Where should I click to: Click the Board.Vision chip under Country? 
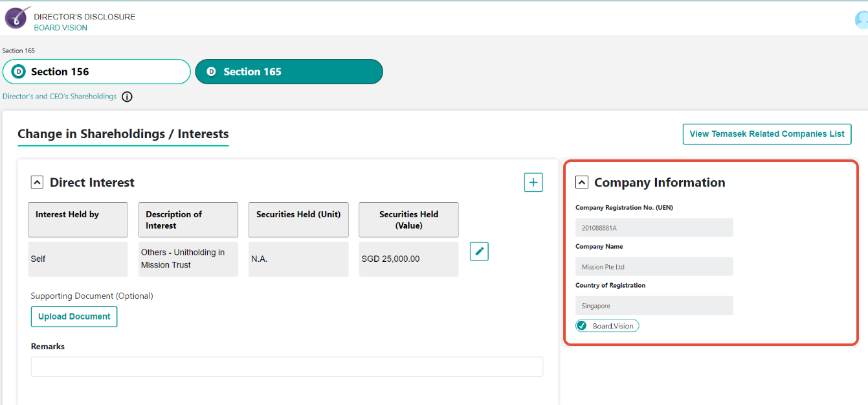[607, 326]
